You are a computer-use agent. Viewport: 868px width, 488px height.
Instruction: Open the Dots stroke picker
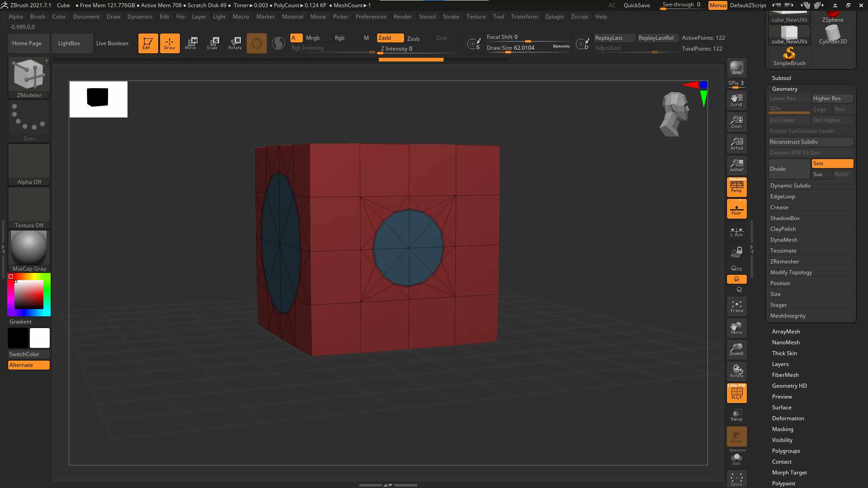(29, 121)
